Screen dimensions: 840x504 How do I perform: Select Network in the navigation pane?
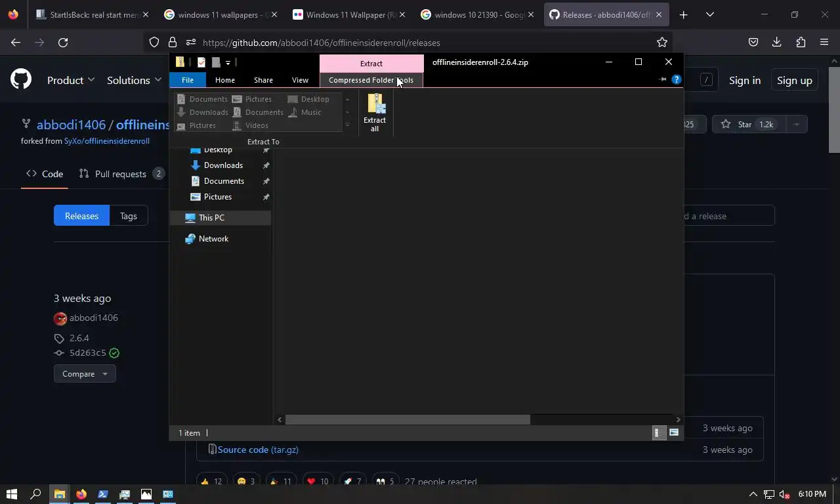(213, 239)
